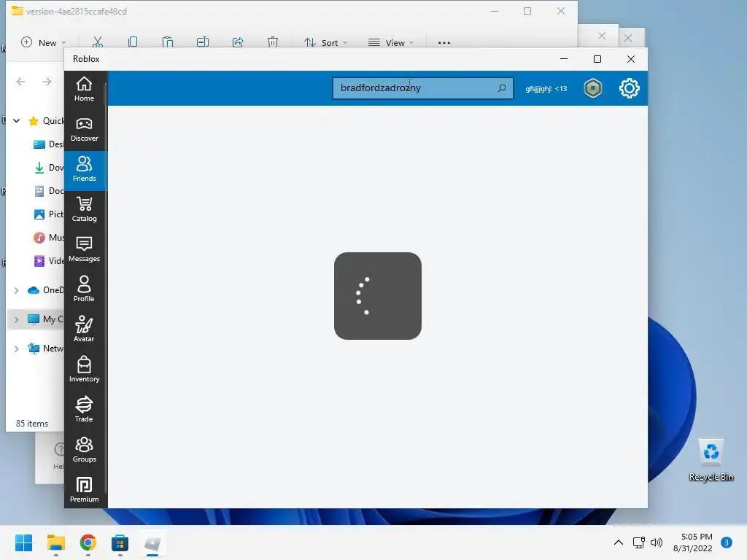Open Microsoft Store from taskbar
Image resolution: width=747 pixels, height=560 pixels.
(x=120, y=542)
